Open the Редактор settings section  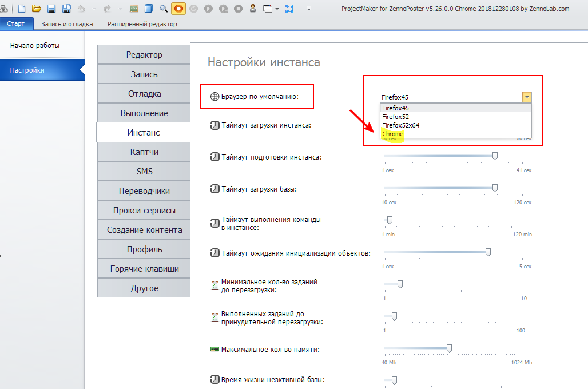click(144, 55)
